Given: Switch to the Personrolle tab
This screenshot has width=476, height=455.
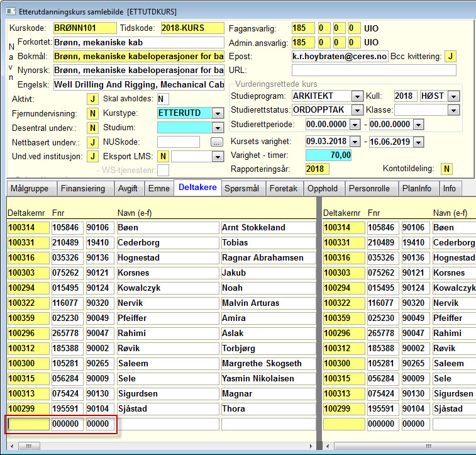Looking at the screenshot, I should point(372,189).
